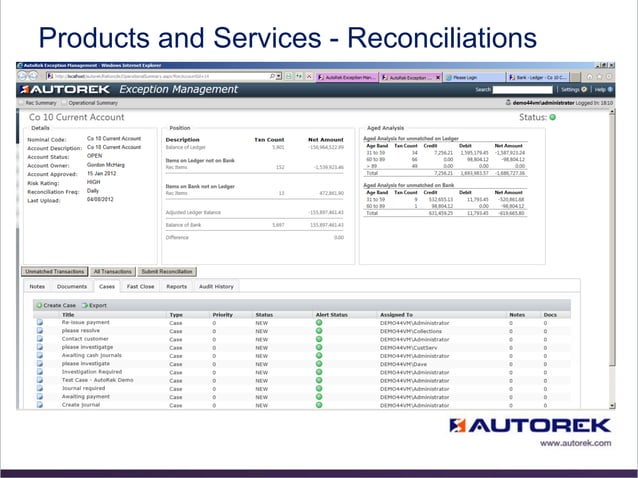Switch to the Audit History tab
638x478 pixels.
coord(216,286)
